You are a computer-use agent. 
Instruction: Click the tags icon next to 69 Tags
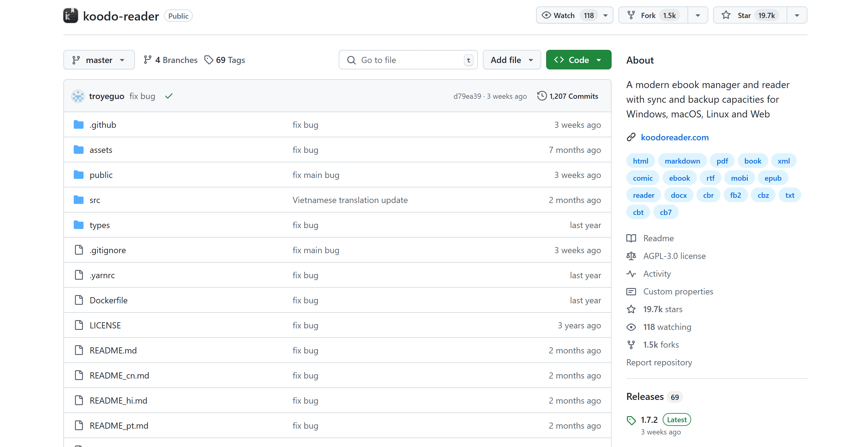(x=209, y=60)
